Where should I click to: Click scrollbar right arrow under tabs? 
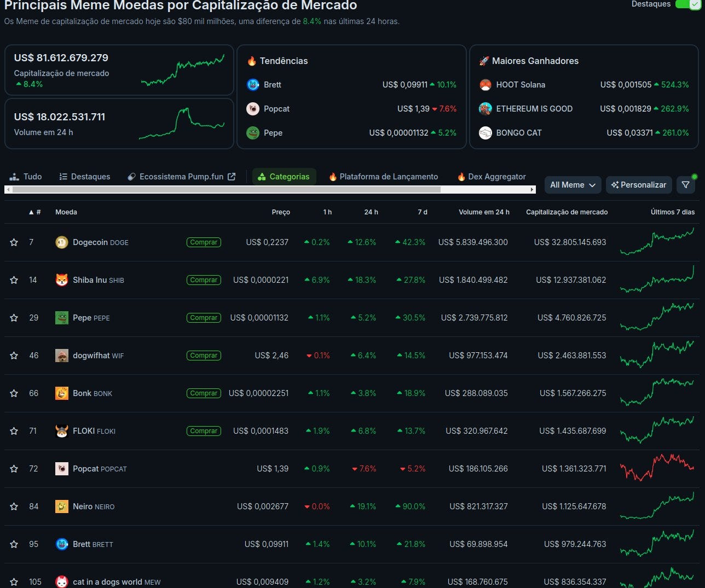point(532,190)
